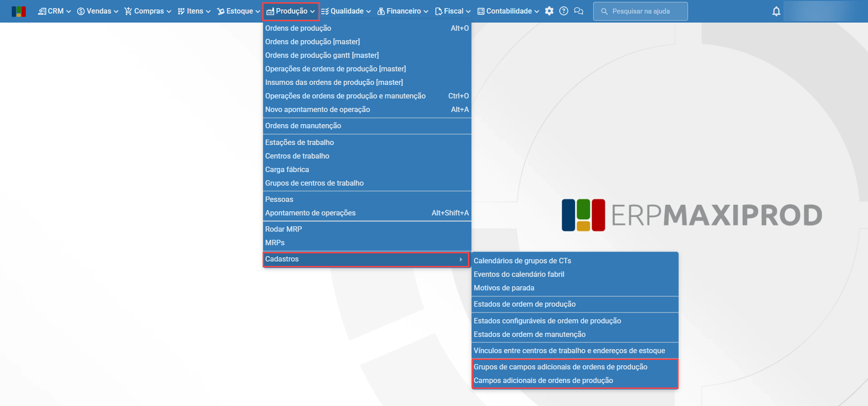The height and width of the screenshot is (406, 868).
Task: Click the Fiscal document icon
Action: [x=439, y=11]
